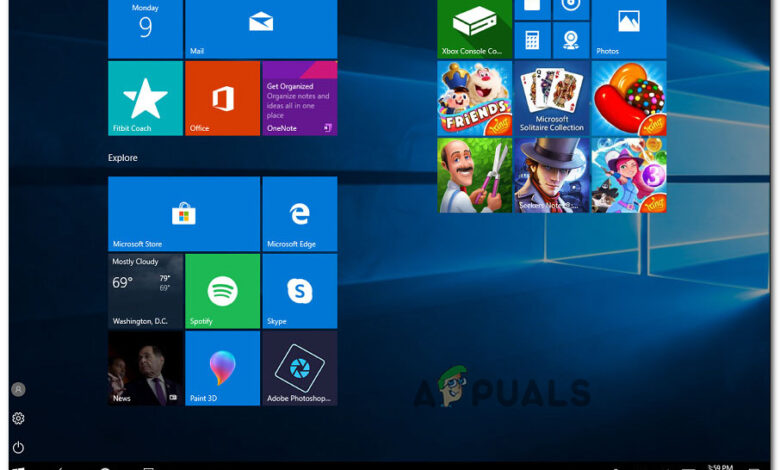Open the small Maps tile
Image resolution: width=780 pixels, height=470 pixels.
click(571, 40)
